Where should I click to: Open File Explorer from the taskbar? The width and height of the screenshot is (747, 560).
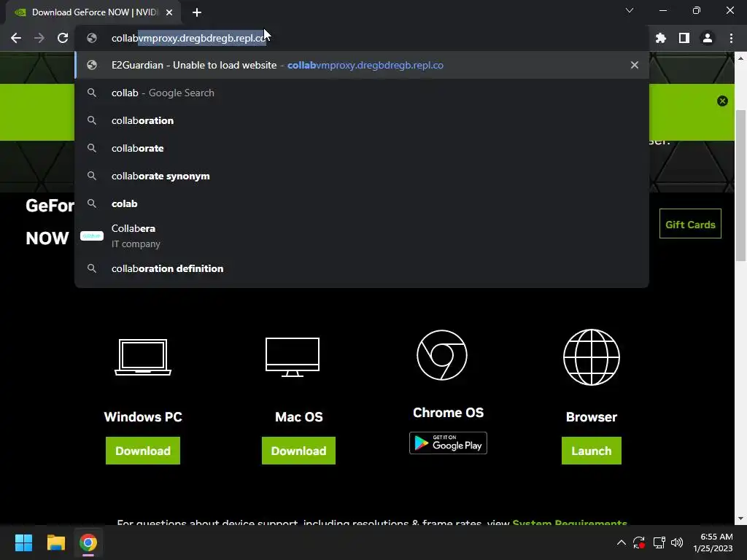pos(55,542)
